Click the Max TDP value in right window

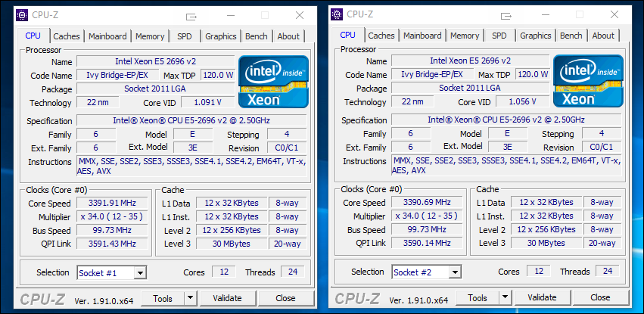click(533, 74)
